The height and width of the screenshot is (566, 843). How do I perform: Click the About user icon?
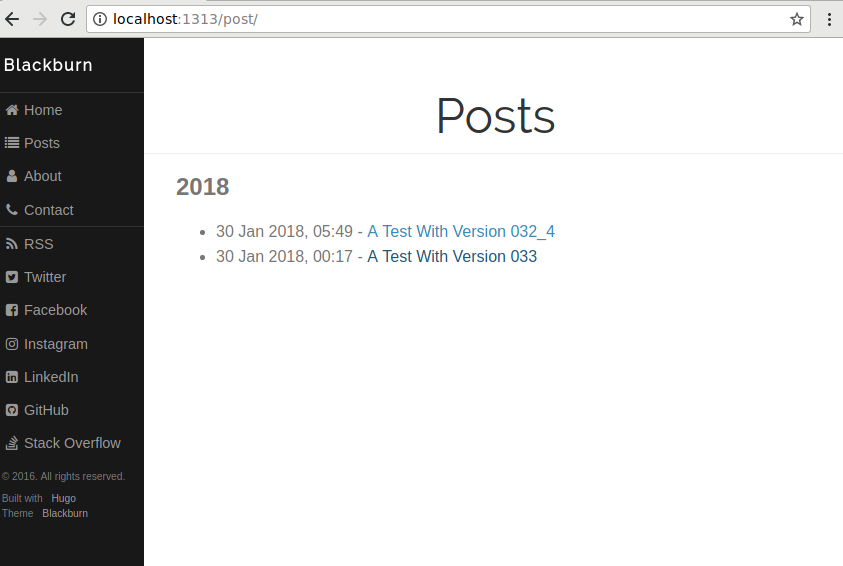(x=12, y=176)
